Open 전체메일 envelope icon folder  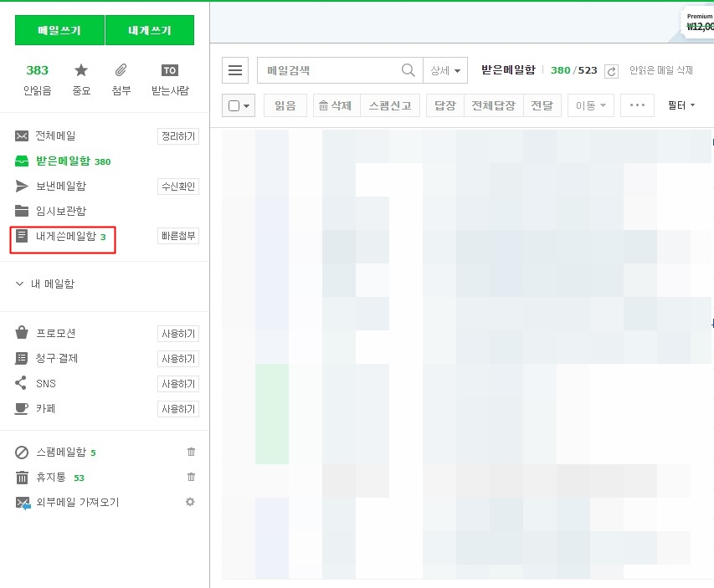pyautogui.click(x=22, y=135)
